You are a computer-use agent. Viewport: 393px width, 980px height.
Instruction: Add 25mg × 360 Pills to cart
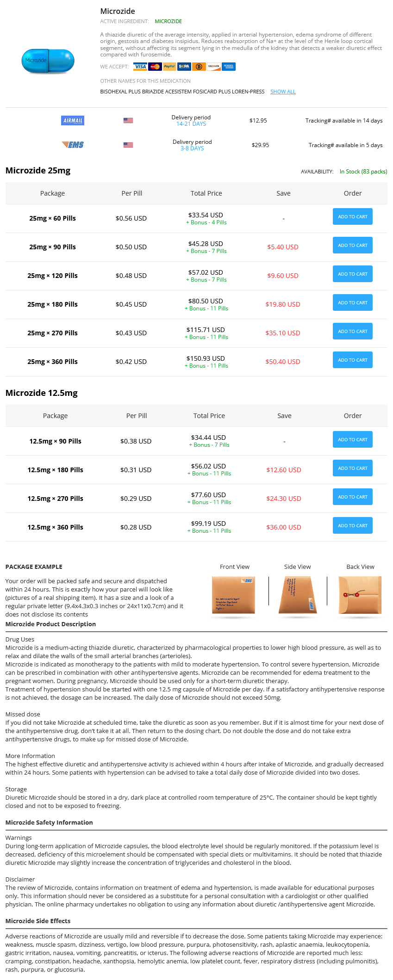pos(353,360)
